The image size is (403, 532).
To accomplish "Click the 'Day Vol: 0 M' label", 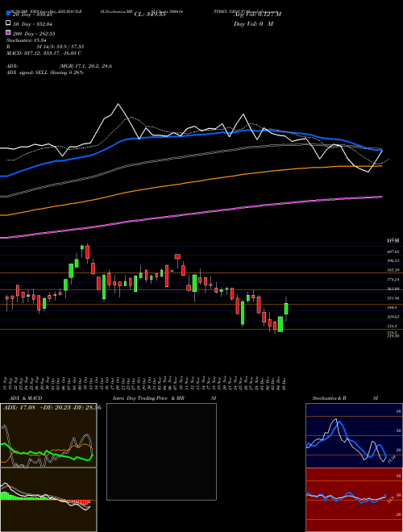I will 253,23.
